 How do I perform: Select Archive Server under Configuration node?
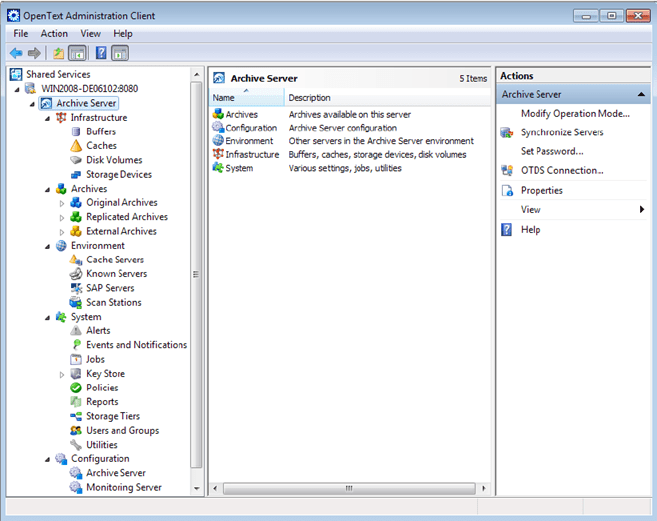[116, 473]
